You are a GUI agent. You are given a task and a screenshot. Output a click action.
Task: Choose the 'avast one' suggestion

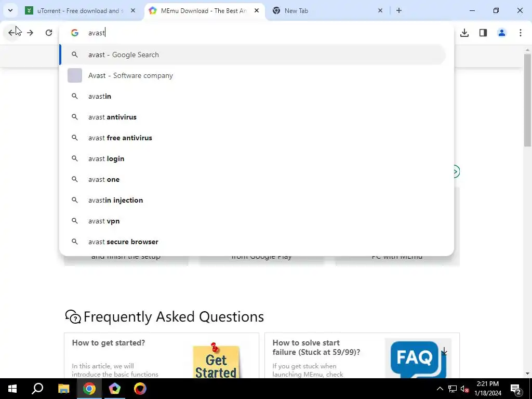253,179
